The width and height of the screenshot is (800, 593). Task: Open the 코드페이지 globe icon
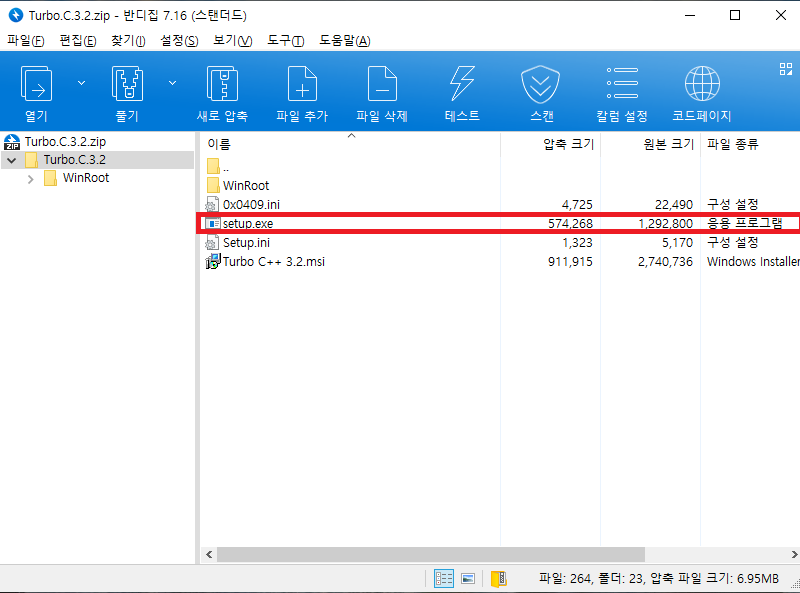point(702,84)
